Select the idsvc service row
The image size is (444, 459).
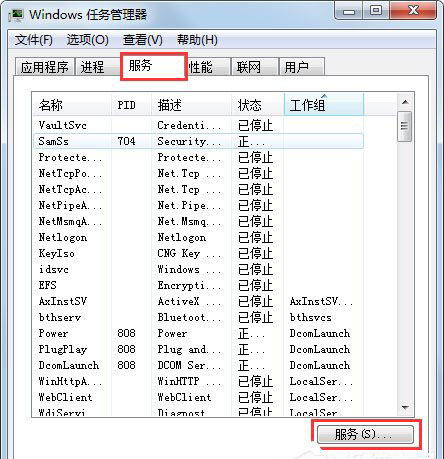click(x=198, y=270)
